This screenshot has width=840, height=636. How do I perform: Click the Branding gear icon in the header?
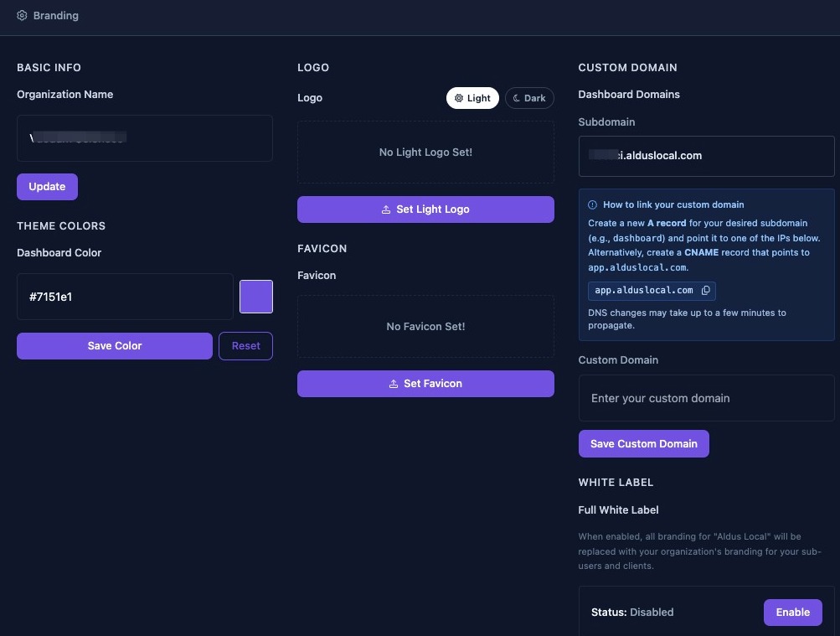(22, 16)
